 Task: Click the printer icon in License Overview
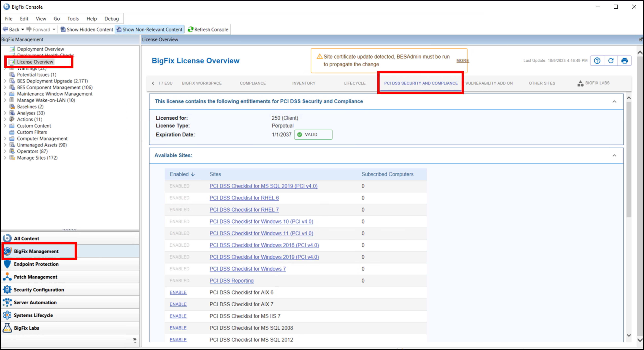[624, 61]
